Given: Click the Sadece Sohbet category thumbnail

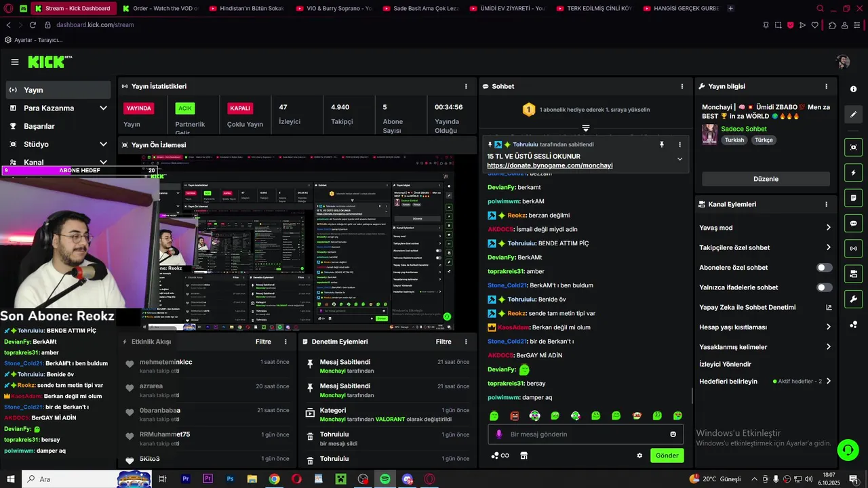Looking at the screenshot, I should coord(709,134).
